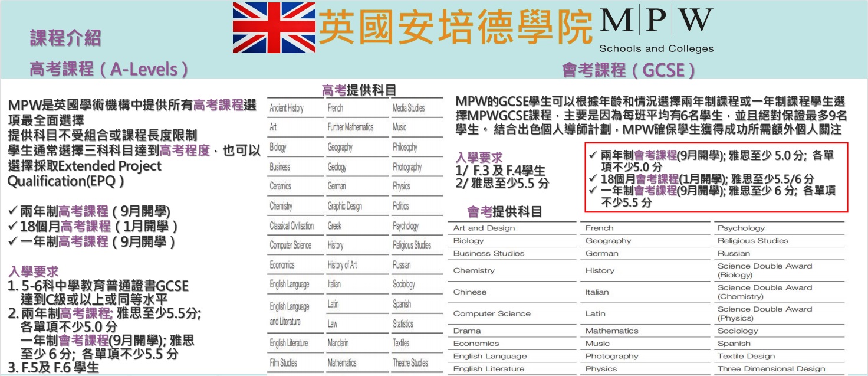Click the 會考課程（GCSE）heading
Screen dimensions: 868x376
point(629,70)
